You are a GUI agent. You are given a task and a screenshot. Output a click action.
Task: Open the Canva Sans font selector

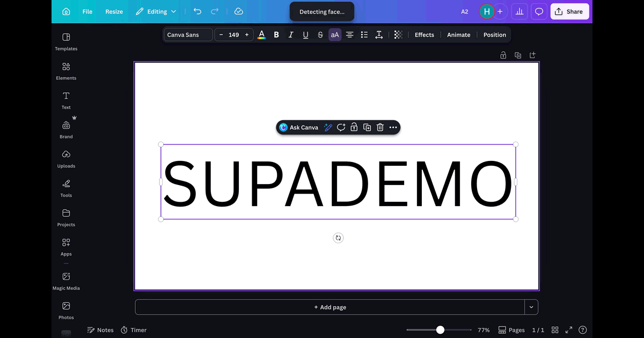[188, 35]
